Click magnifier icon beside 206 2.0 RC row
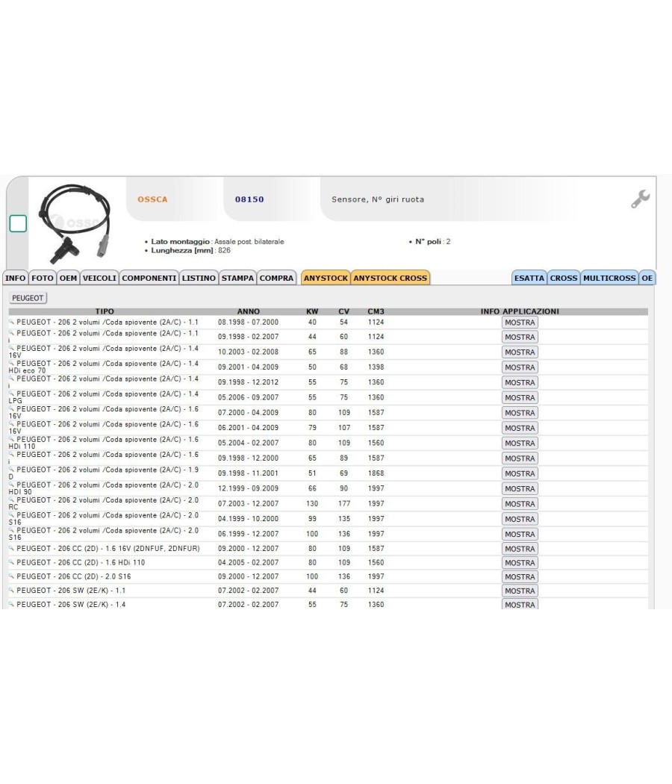The image size is (672, 784). (11, 500)
